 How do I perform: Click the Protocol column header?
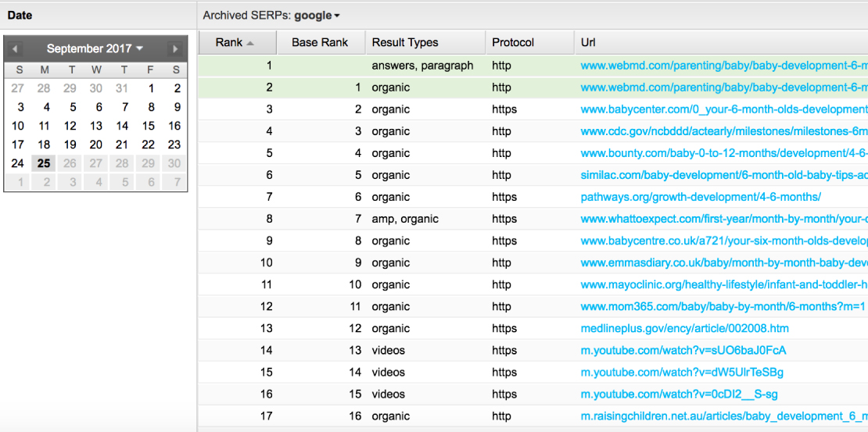513,42
